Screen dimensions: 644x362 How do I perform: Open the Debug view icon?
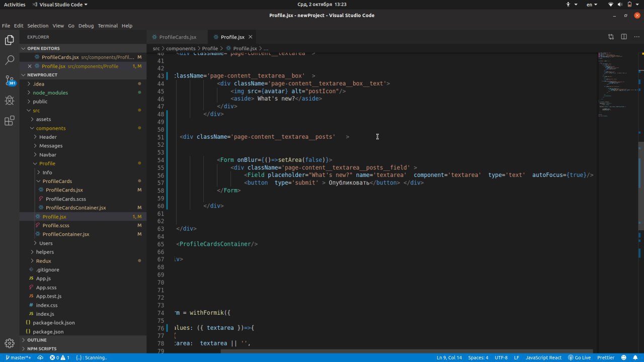(x=10, y=101)
